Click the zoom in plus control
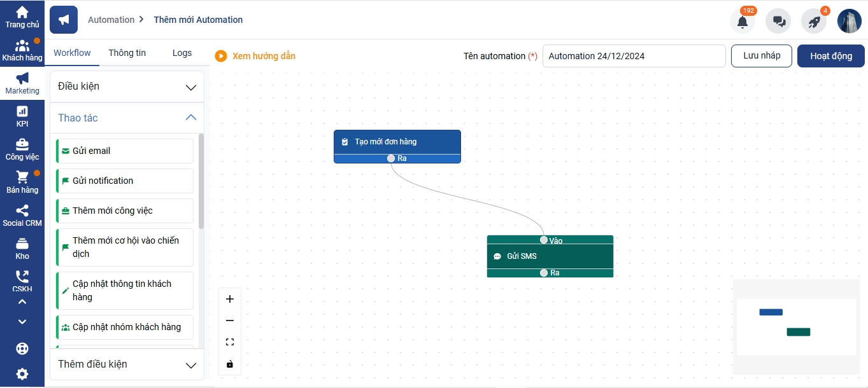The height and width of the screenshot is (388, 868). (230, 299)
